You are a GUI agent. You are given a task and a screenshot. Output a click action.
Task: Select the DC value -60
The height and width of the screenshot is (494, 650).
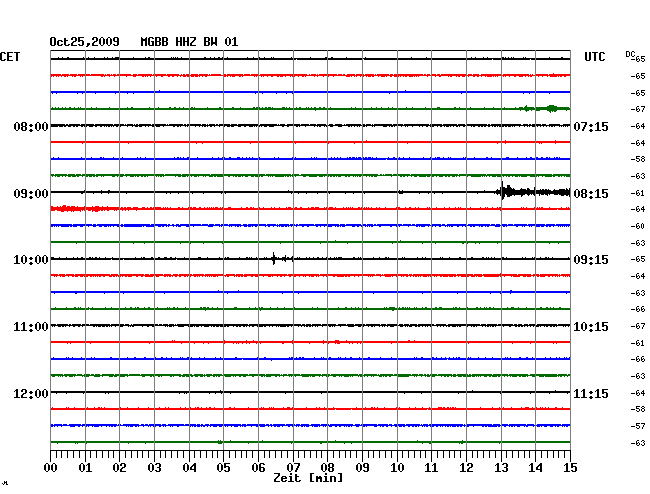[638, 226]
